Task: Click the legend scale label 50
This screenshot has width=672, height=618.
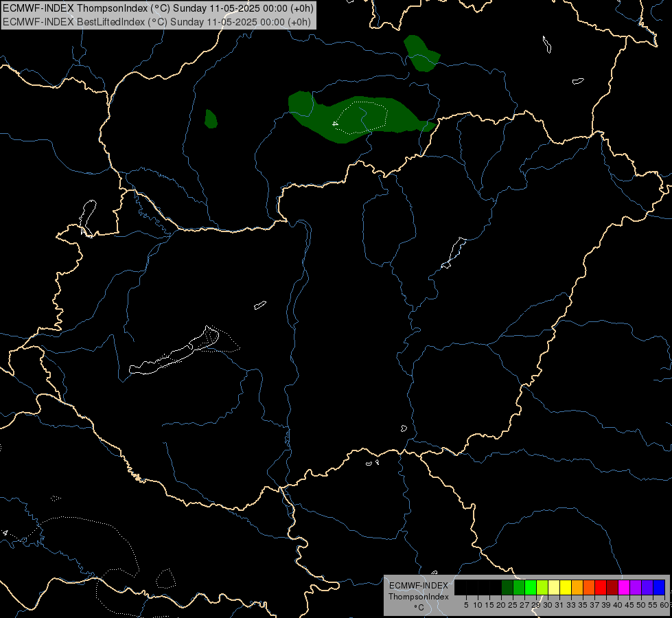Action: 640,605
